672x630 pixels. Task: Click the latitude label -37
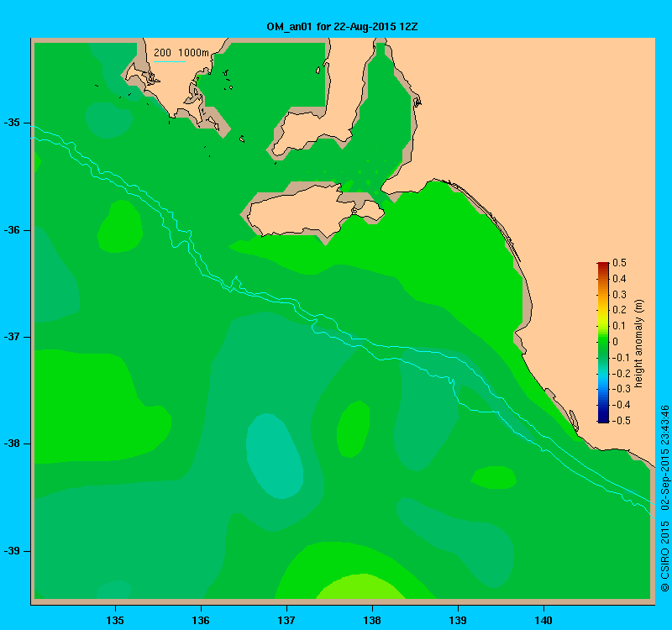(x=12, y=337)
